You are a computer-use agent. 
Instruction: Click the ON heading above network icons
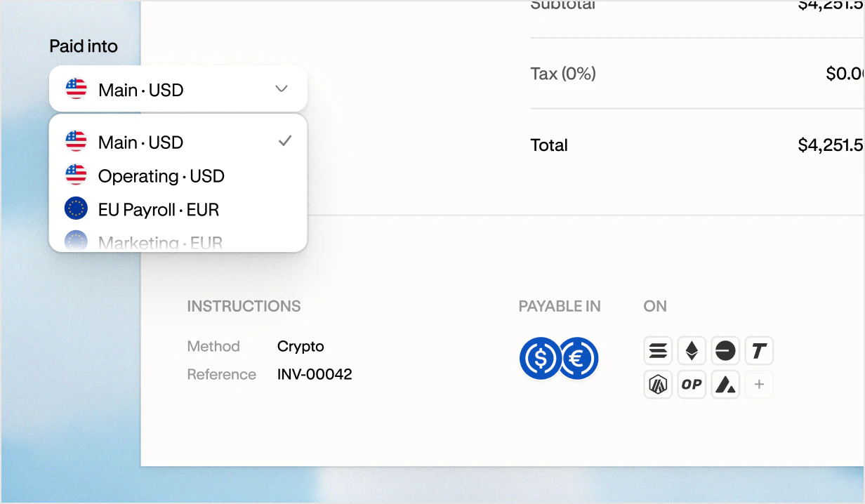[x=655, y=306]
